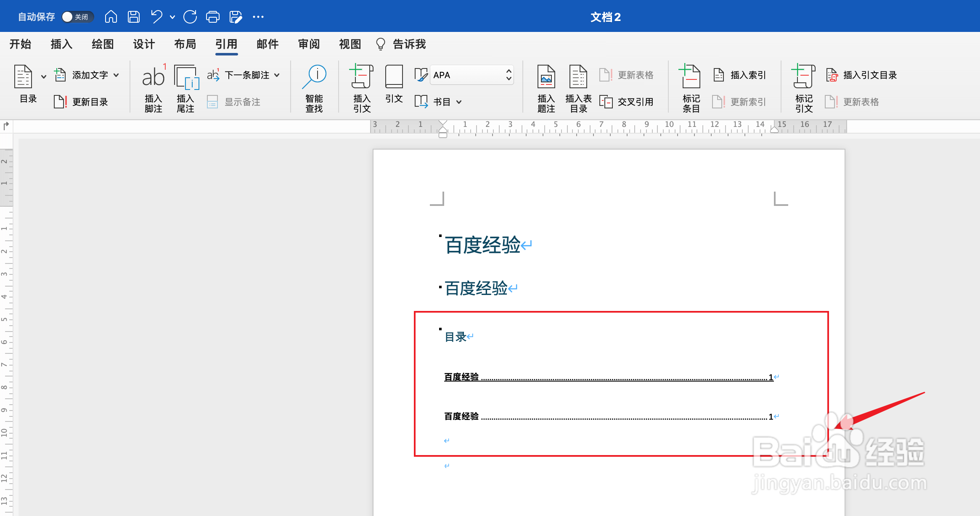
Task: Follow the underlined 百度经验 TOC entry link
Action: [x=609, y=377]
